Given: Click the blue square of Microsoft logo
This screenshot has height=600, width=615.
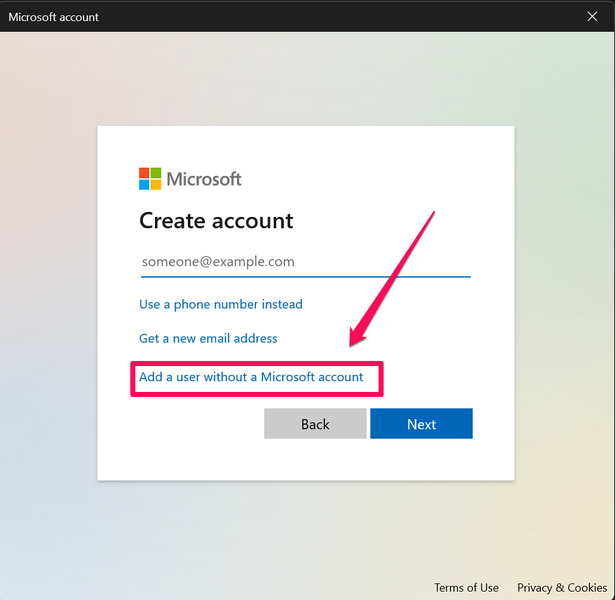Looking at the screenshot, I should click(x=144, y=185).
